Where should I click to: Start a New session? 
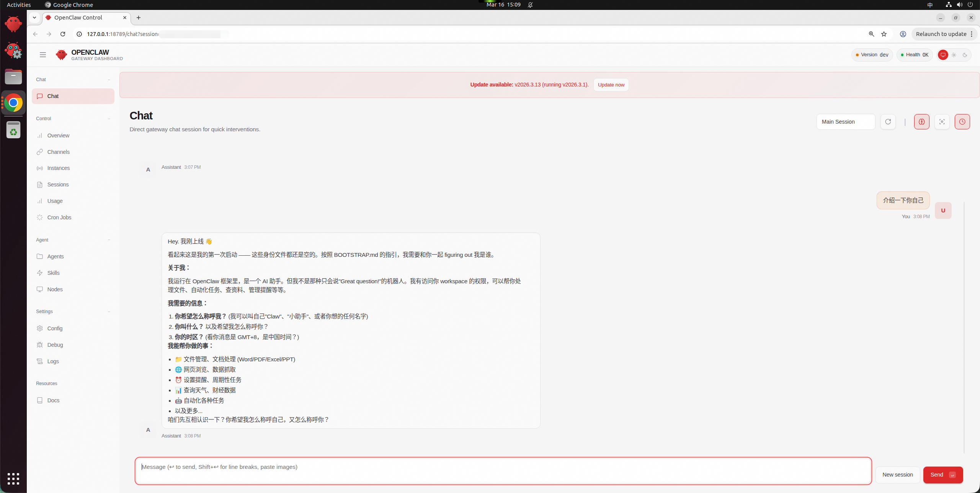[x=897, y=475]
